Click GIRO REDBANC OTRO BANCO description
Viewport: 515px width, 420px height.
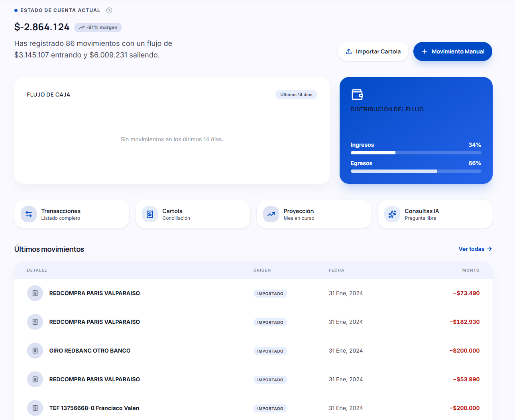(90, 351)
